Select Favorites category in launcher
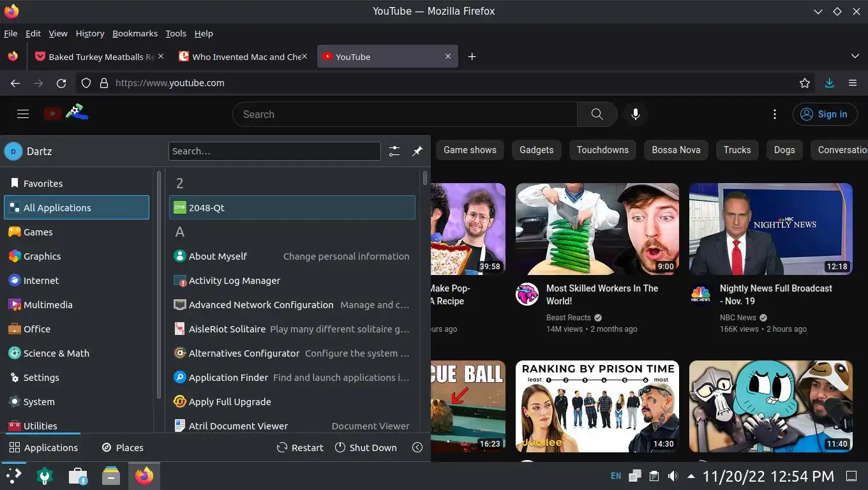Image resolution: width=868 pixels, height=490 pixels. 77,183
